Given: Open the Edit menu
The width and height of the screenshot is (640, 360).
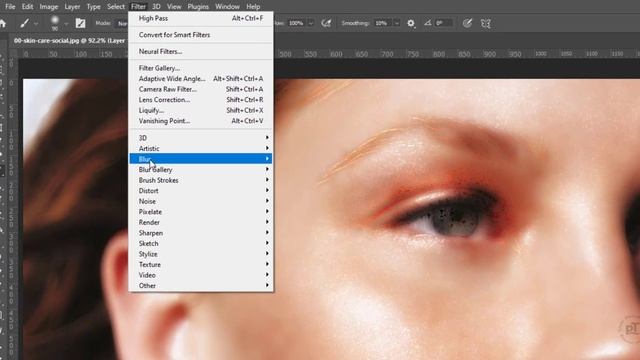Looking at the screenshot, I should [x=27, y=7].
